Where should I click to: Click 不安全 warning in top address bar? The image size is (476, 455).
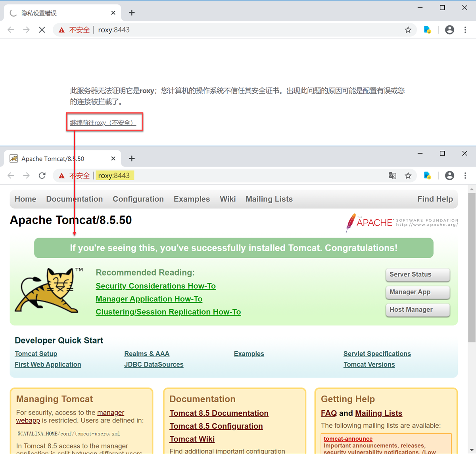click(x=74, y=30)
